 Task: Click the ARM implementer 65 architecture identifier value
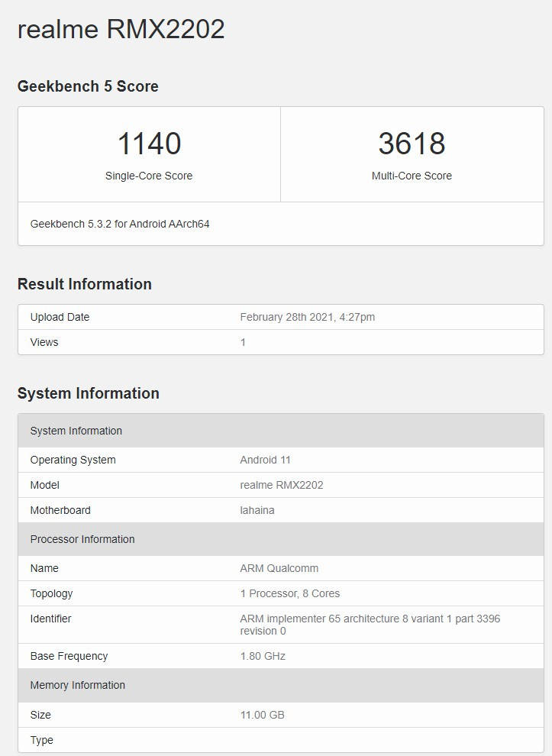[370, 625]
